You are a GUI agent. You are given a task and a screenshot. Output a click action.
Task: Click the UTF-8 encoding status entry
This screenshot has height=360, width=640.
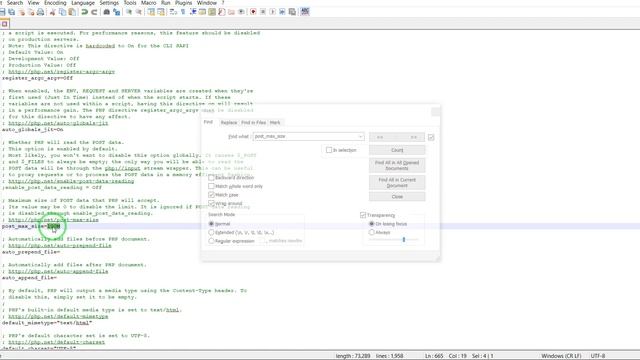click(598, 356)
